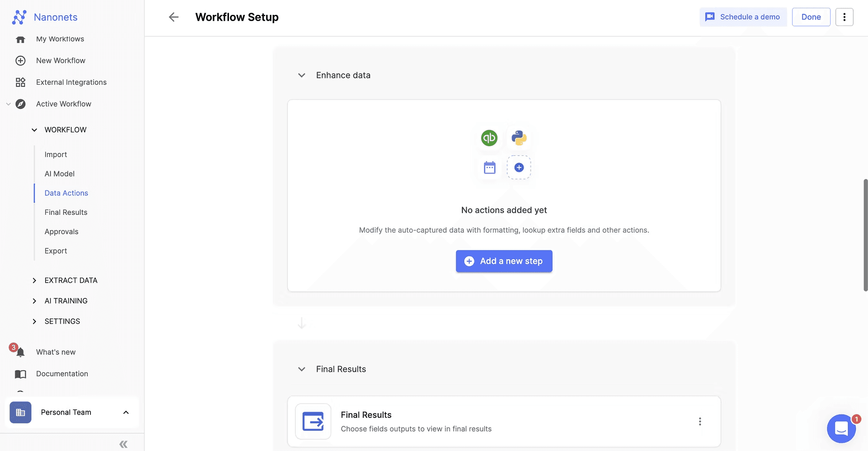Go to AI Model step in sidebar

(x=60, y=174)
